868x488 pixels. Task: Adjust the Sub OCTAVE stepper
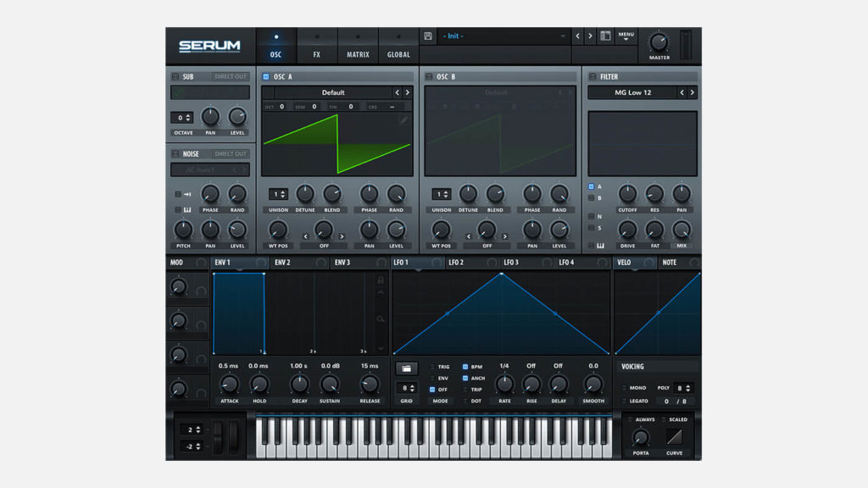181,118
